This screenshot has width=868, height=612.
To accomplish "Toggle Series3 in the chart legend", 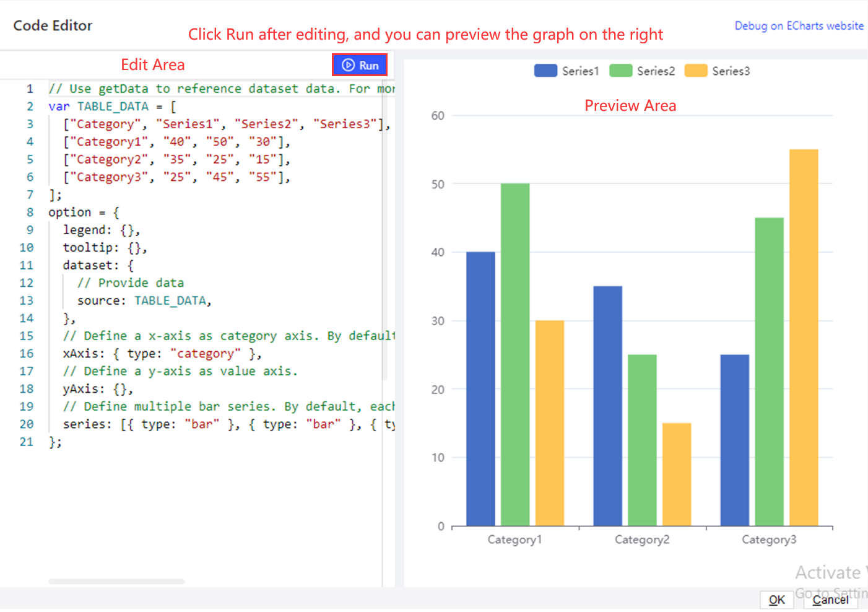I will pyautogui.click(x=731, y=71).
